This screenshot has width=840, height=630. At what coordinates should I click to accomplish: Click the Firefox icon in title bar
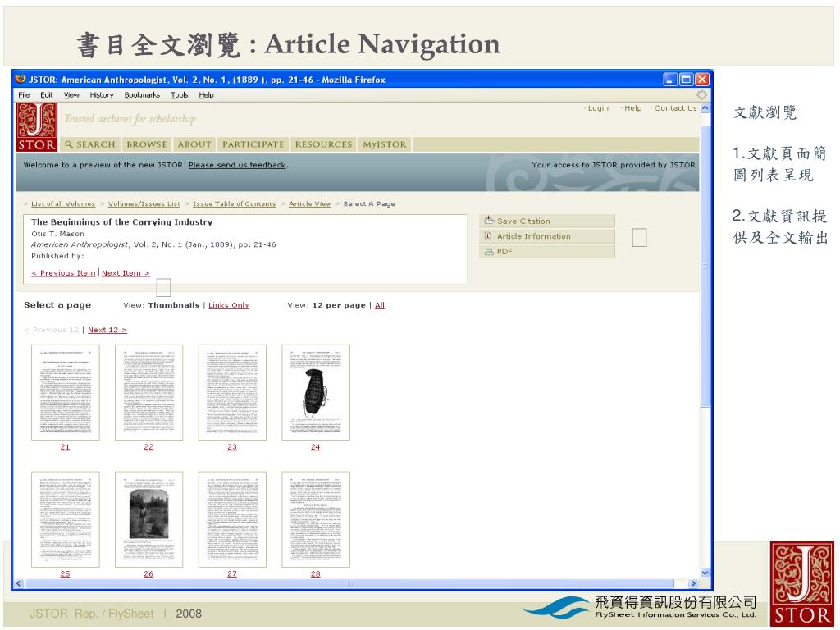pos(21,80)
